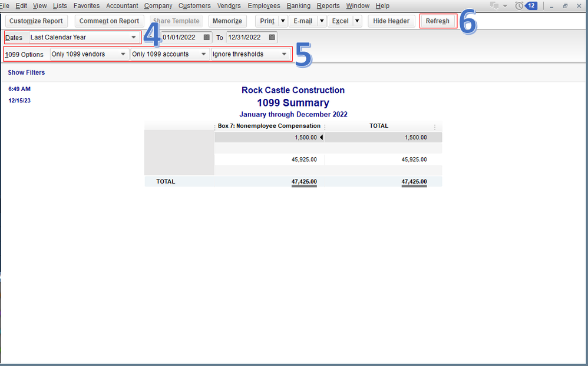Open the Ignore thresholds dropdown
Viewport: 588px width, 366px height.
point(250,54)
